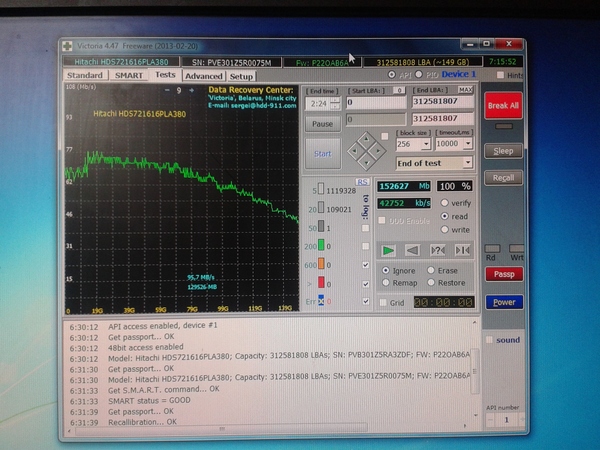Switch to the SMART tab
600x450 pixels.
tap(129, 75)
